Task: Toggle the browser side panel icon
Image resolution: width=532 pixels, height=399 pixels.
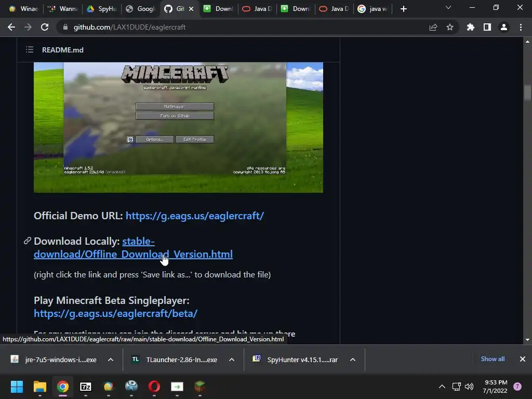Action: coord(487,27)
